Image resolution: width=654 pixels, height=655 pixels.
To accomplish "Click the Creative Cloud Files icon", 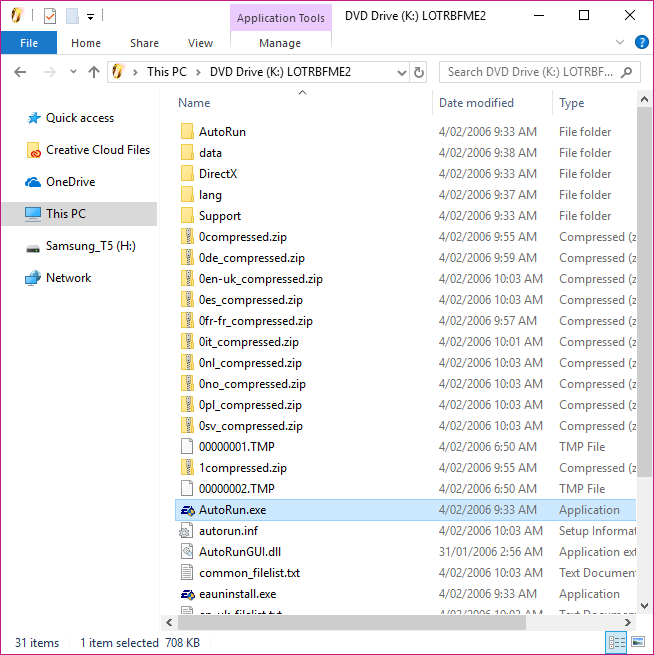I will coord(34,150).
